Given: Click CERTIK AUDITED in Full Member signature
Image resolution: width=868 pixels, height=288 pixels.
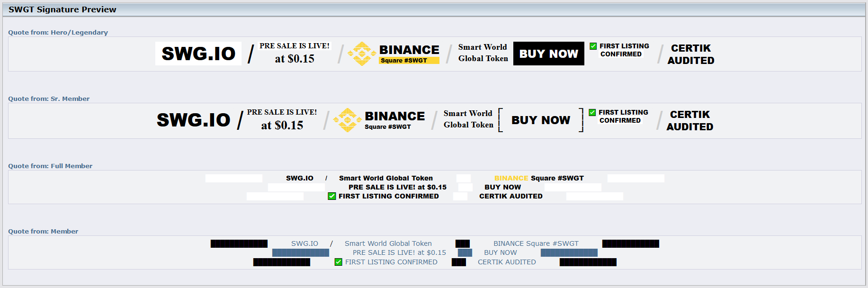Looking at the screenshot, I should [511, 196].
